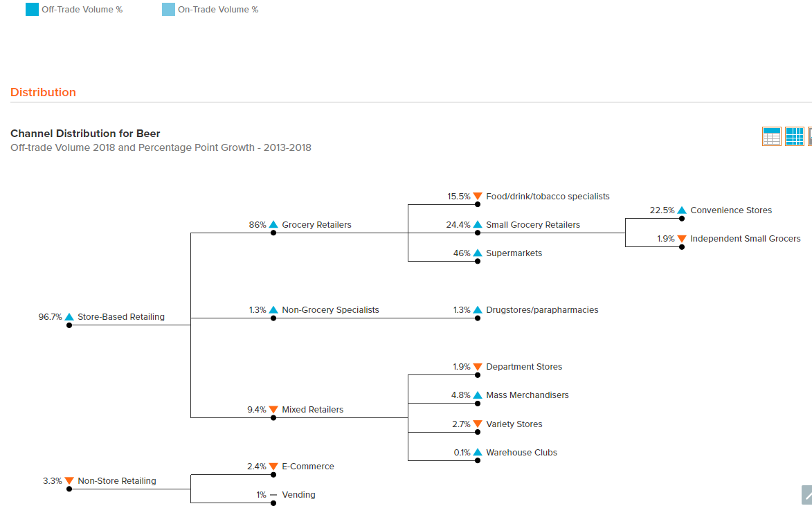The image size is (812, 515).
Task: Click the Off-Trade Volume % legend label
Action: click(82, 9)
